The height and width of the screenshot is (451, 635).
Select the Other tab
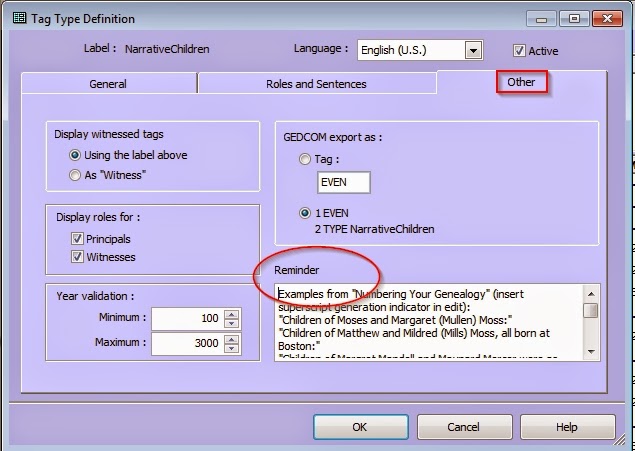click(522, 82)
